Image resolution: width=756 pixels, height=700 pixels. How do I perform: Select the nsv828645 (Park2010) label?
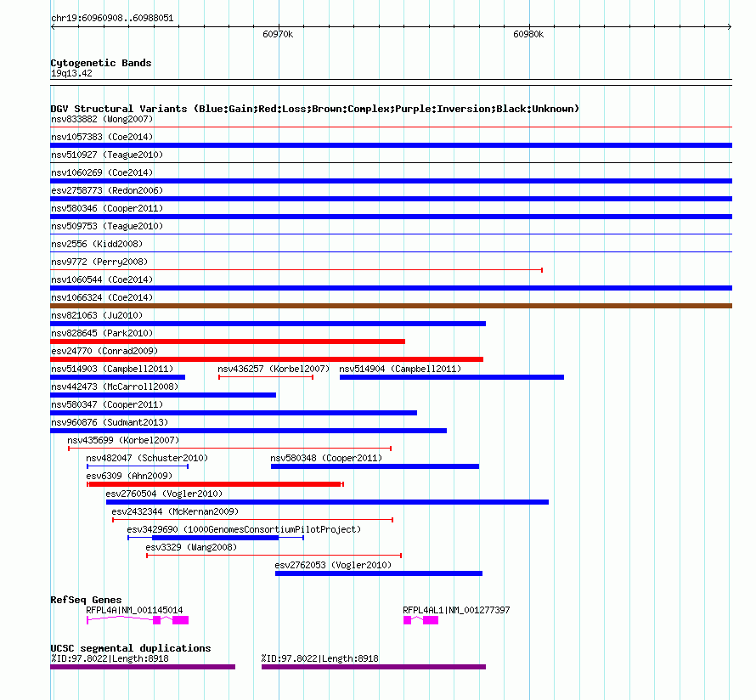click(102, 333)
